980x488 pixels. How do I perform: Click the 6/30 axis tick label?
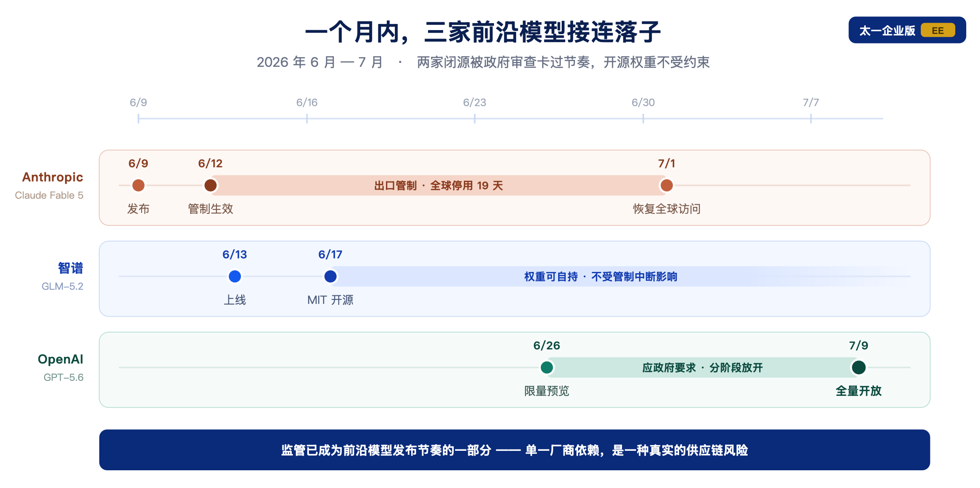643,102
